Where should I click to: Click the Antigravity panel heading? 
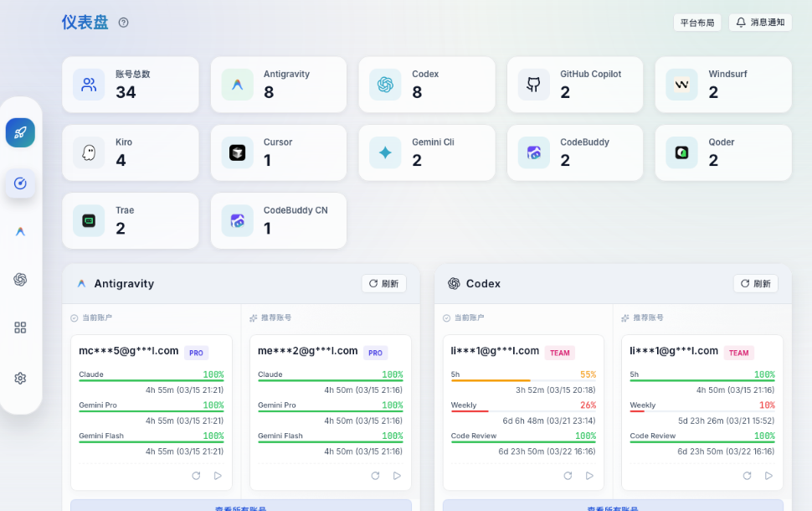(124, 283)
